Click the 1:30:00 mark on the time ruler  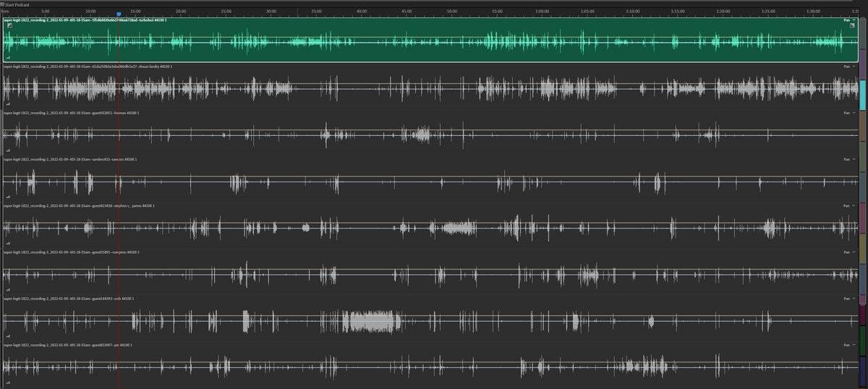(813, 11)
